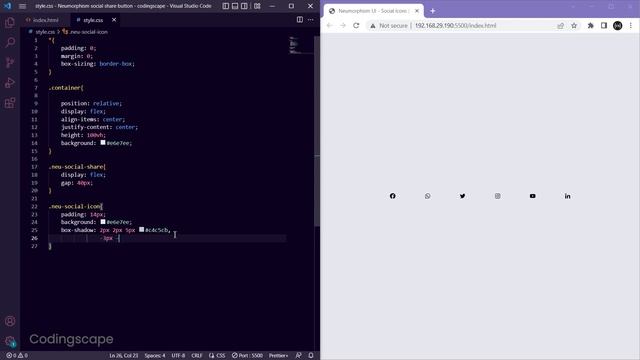Screen dimensions: 640x360
Task: Click the Chrome address bar URL
Action: coord(456,25)
